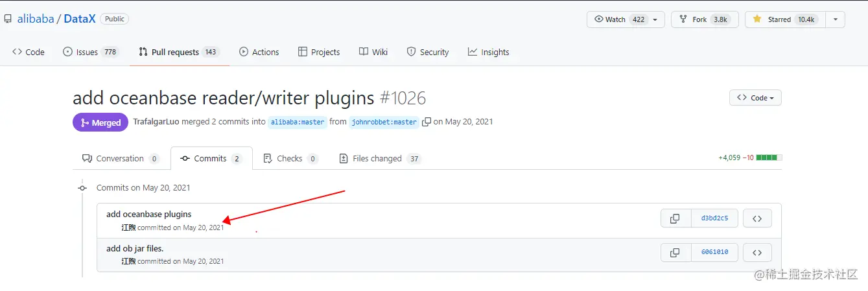The image size is (868, 291).
Task: Open commit hash d3bd2c5
Action: click(714, 218)
